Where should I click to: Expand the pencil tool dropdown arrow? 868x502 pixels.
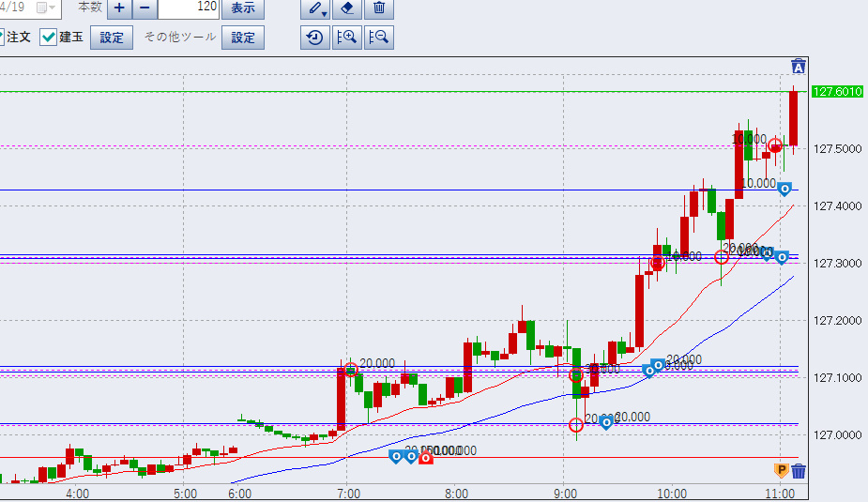326,13
